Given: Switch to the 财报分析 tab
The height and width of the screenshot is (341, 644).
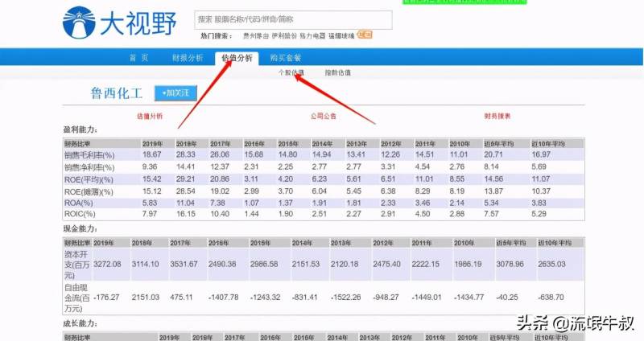Looking at the screenshot, I should (188, 58).
